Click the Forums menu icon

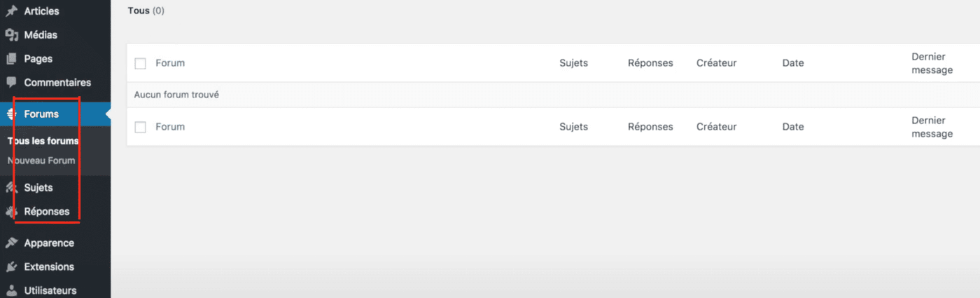click(x=11, y=114)
